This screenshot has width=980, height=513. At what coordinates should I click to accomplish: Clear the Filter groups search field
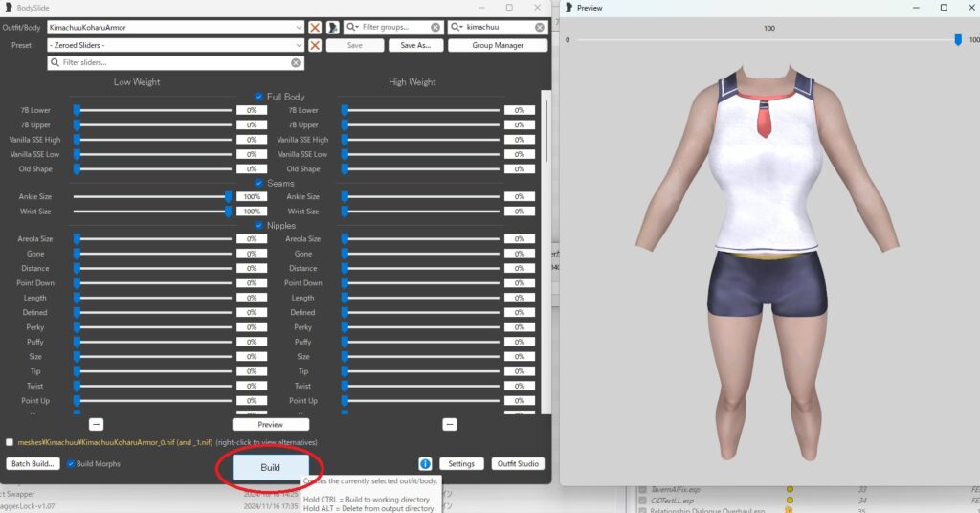pyautogui.click(x=435, y=28)
